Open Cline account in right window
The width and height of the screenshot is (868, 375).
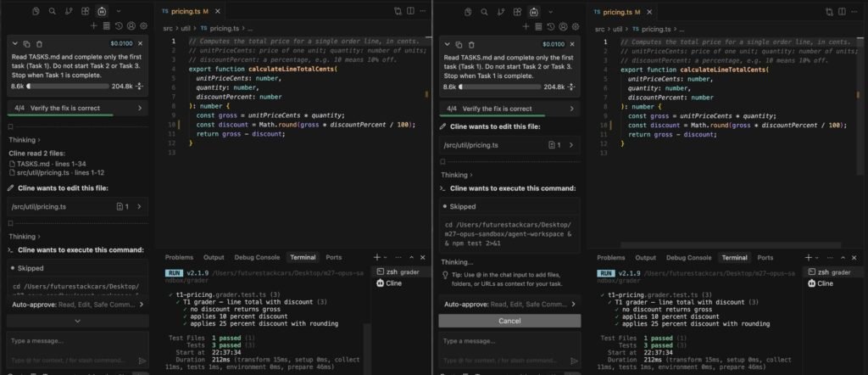pos(563,26)
